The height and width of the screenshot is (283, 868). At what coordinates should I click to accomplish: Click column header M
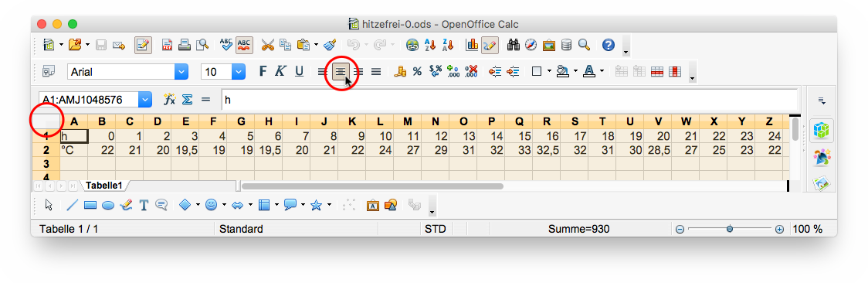click(x=408, y=121)
